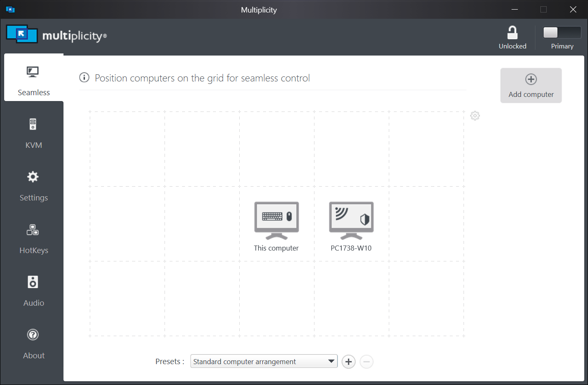The height and width of the screenshot is (385, 588).
Task: Click the Multiplicity logo
Action: [x=56, y=34]
